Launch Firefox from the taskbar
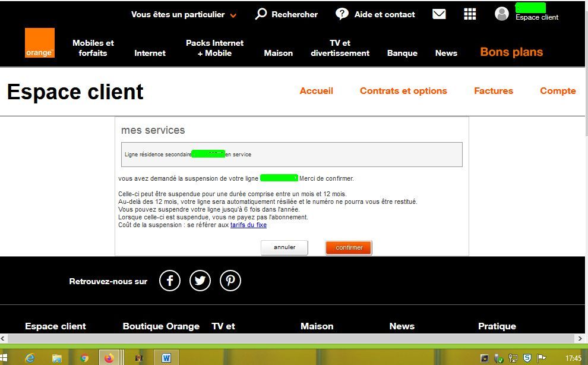 pyautogui.click(x=110, y=357)
